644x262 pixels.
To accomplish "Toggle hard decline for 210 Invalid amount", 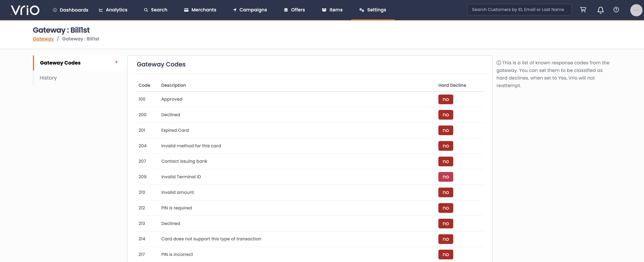I will (445, 192).
